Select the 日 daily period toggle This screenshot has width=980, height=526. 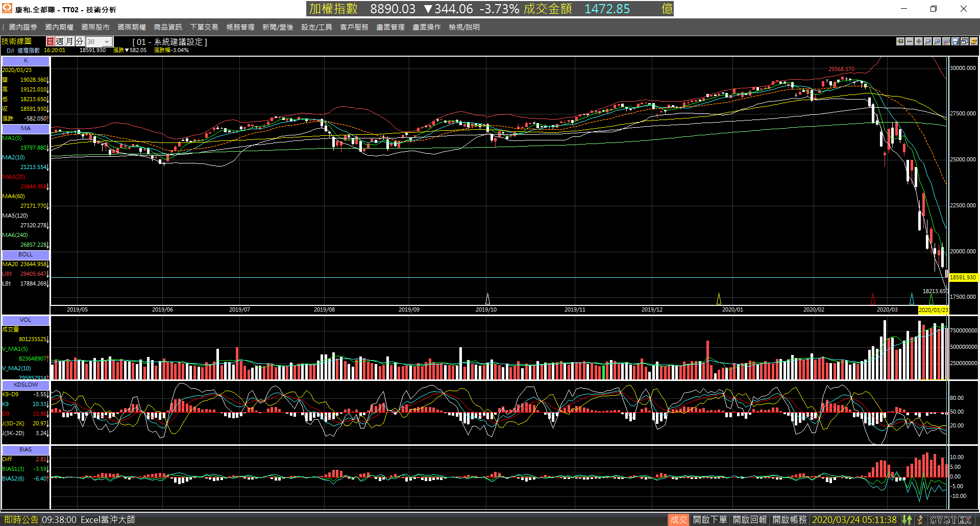click(50, 41)
